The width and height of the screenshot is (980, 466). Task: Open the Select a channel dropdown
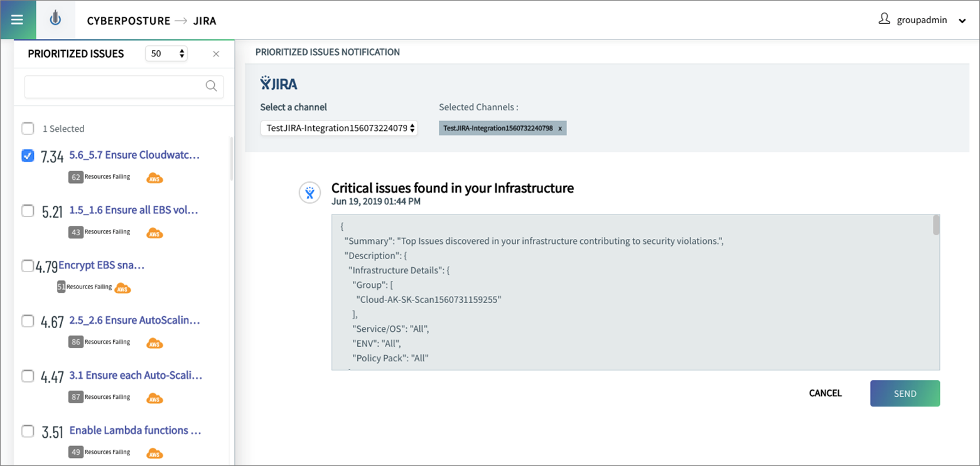[x=339, y=129]
